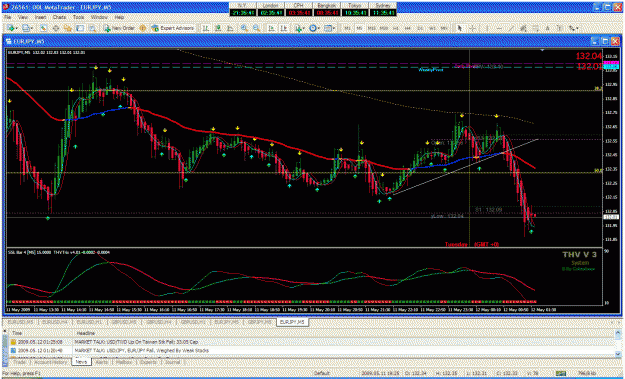This screenshot has height=379, width=625.
Task: Select the Crosshair tool
Action: [x=472, y=28]
